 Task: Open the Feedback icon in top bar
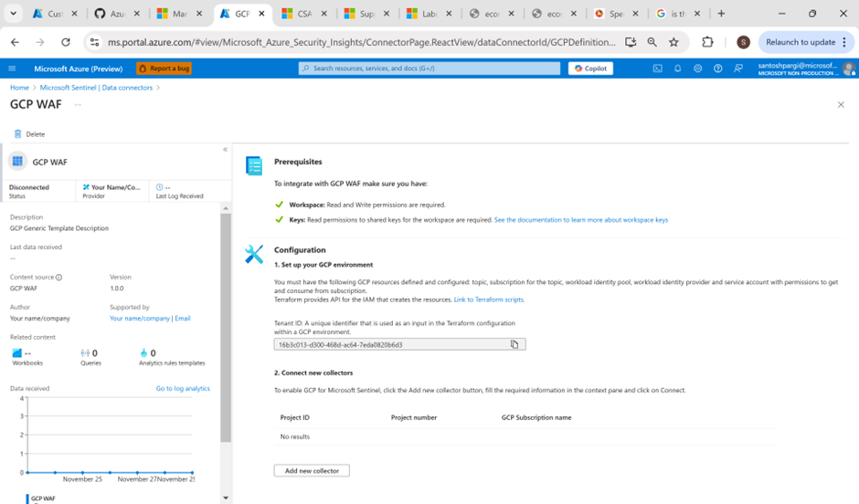(x=738, y=68)
